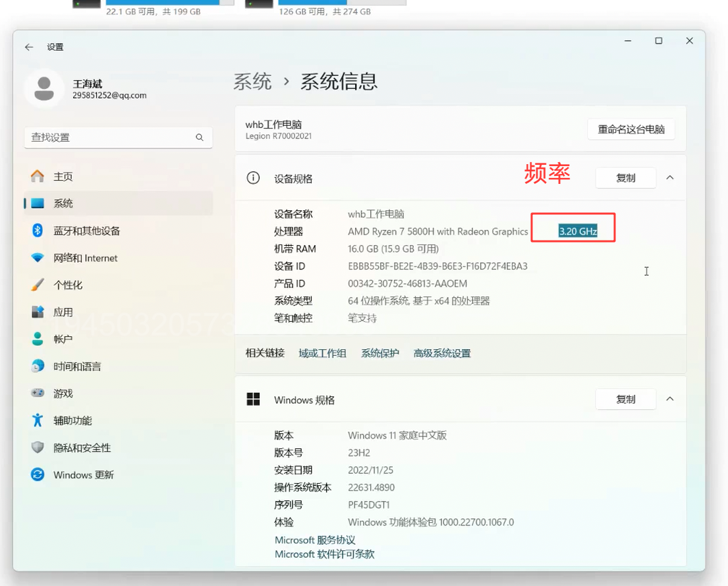The width and height of the screenshot is (728, 586).
Task: Open the 帐户 settings category
Action: click(x=119, y=339)
